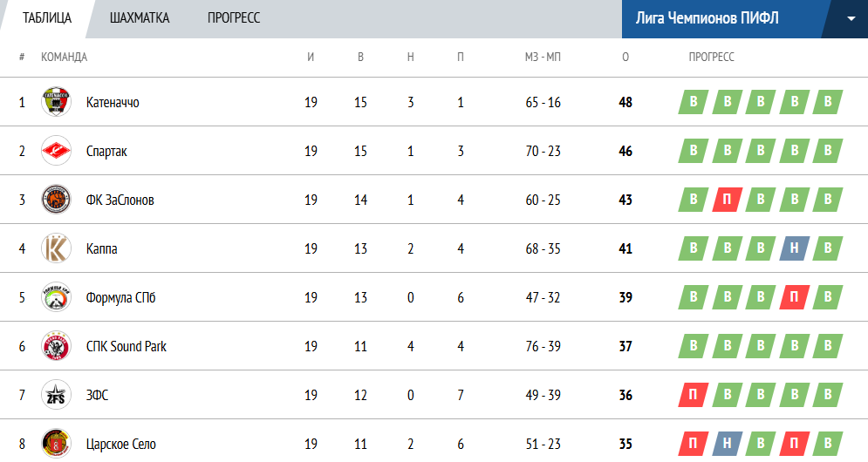Image resolution: width=868 pixels, height=462 pixels.
Task: Switch to the Прогресс tab
Action: point(234,18)
